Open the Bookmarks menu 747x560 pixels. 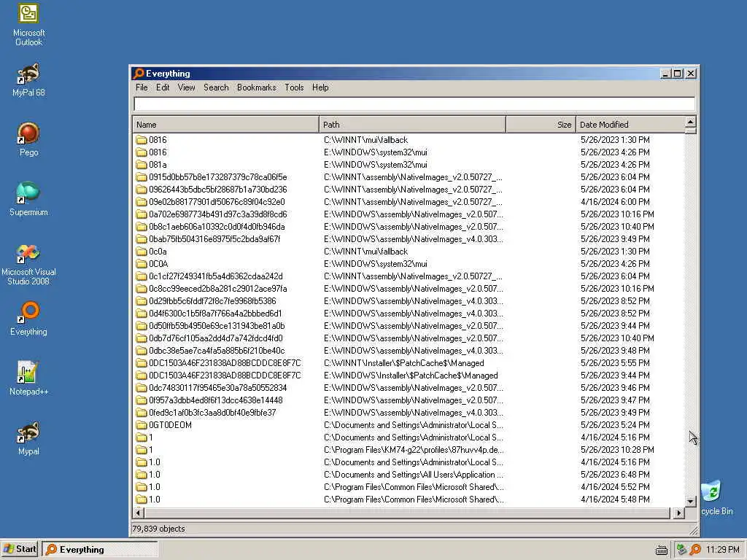tap(256, 87)
